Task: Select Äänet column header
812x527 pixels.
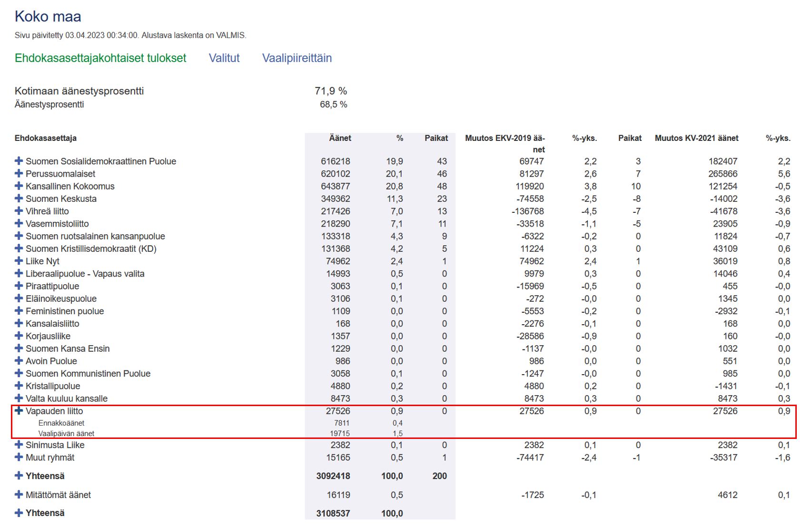Action: pyautogui.click(x=340, y=138)
